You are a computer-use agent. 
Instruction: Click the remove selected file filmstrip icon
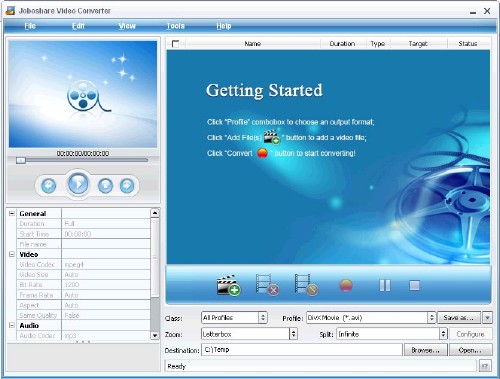[267, 285]
